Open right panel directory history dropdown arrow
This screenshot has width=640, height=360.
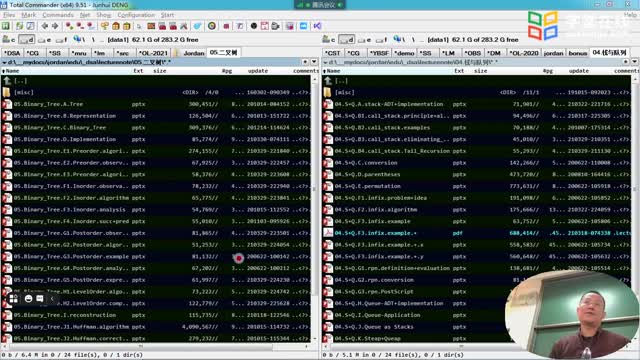[x=634, y=62]
